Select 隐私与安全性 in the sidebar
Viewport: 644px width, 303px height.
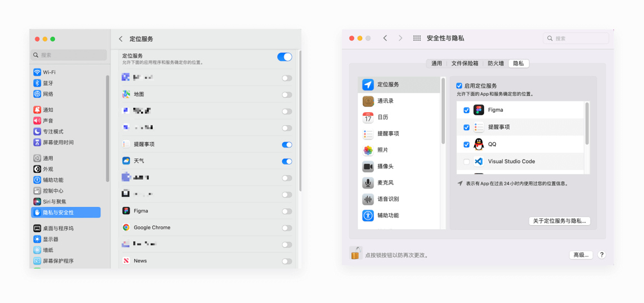(x=66, y=212)
